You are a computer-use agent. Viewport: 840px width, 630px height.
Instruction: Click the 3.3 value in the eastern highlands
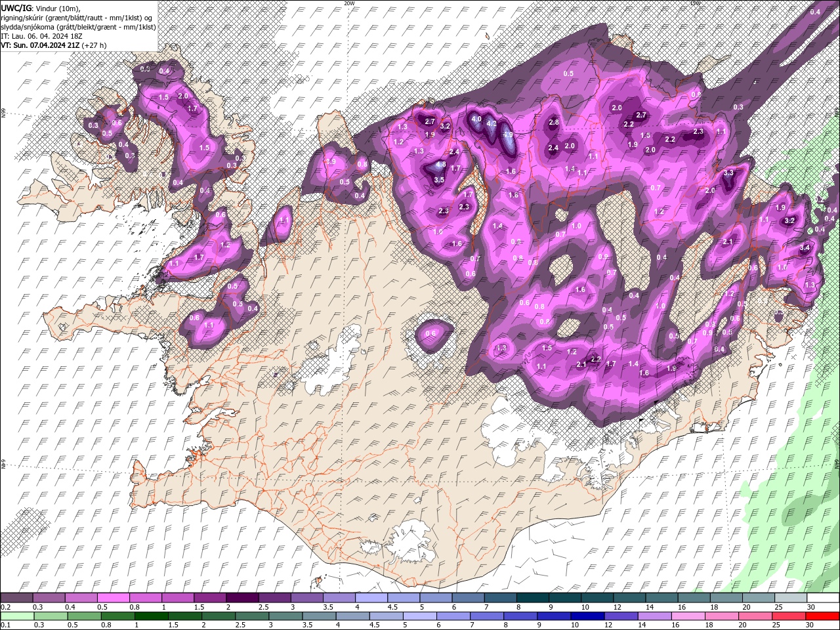point(728,173)
